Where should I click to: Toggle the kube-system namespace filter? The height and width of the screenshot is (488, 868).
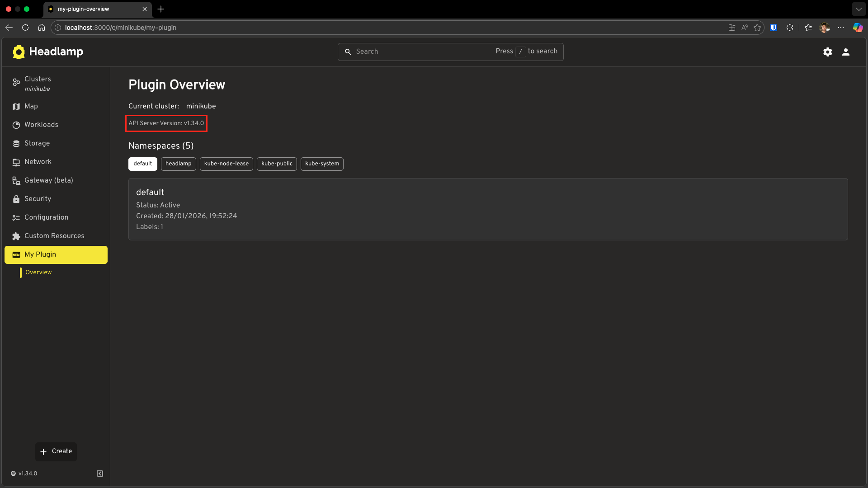(x=321, y=164)
